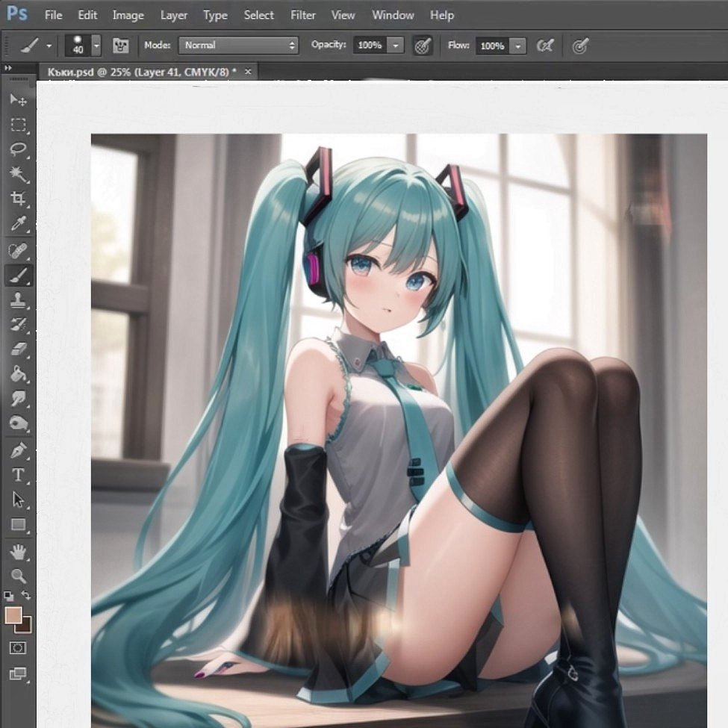Screen dimensions: 728x728
Task: Open foreground color picker swatch
Action: 13,616
